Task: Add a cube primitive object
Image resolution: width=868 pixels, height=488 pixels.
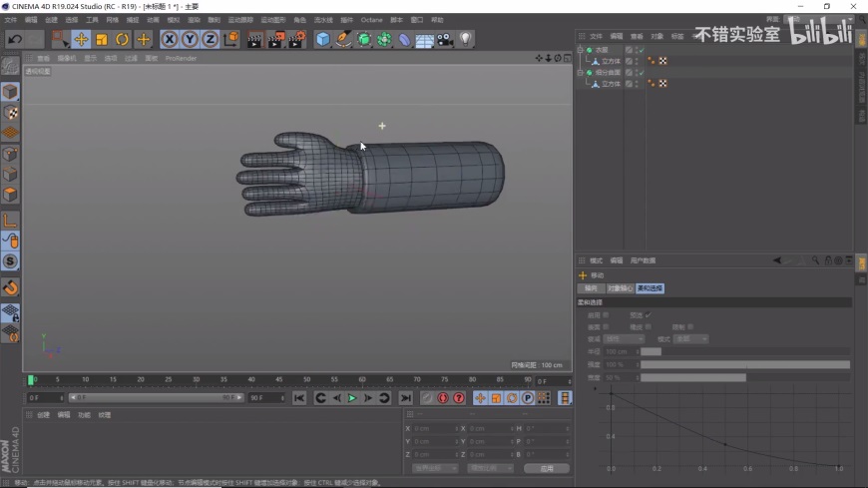Action: point(323,39)
